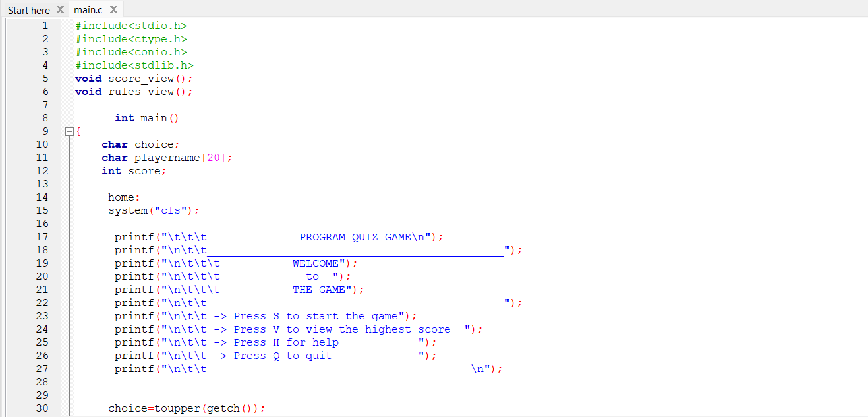The width and height of the screenshot is (868, 417).
Task: Click the #include<conio.h> directive
Action: click(130, 52)
